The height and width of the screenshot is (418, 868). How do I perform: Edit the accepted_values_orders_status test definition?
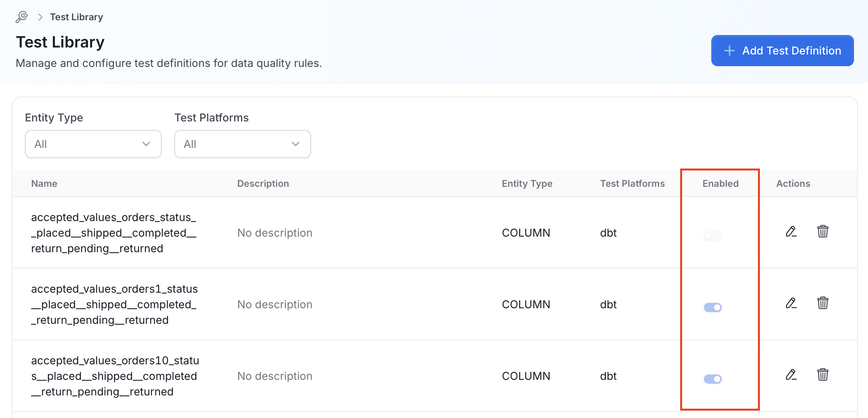(x=791, y=232)
